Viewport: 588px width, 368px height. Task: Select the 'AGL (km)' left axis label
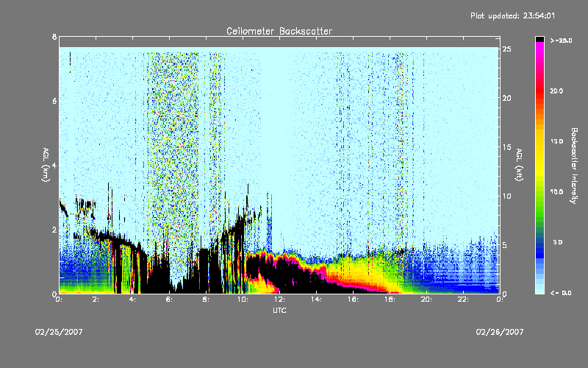pyautogui.click(x=46, y=165)
